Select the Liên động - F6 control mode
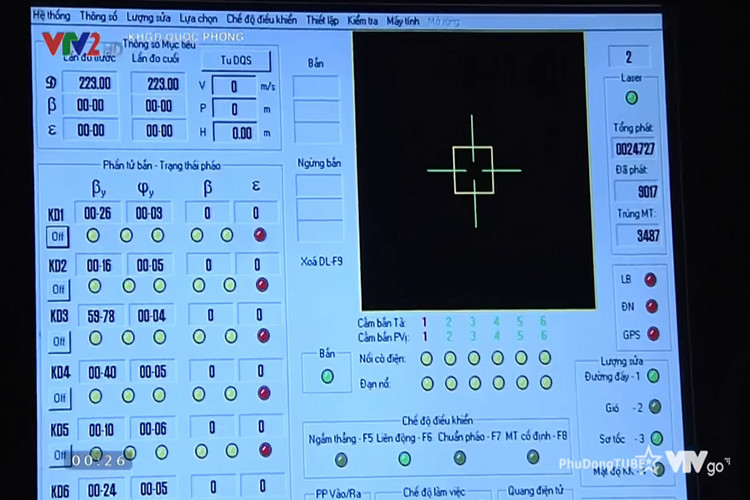This screenshot has width=750, height=500. [404, 459]
